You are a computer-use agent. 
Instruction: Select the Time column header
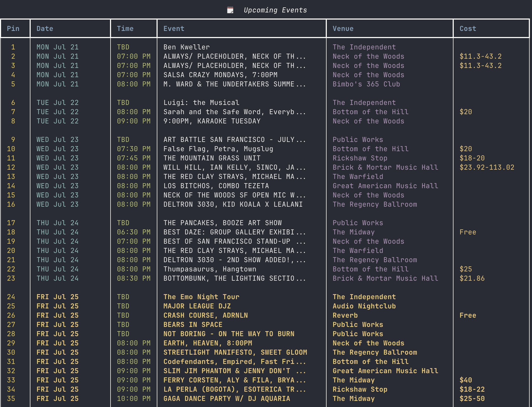coord(125,29)
